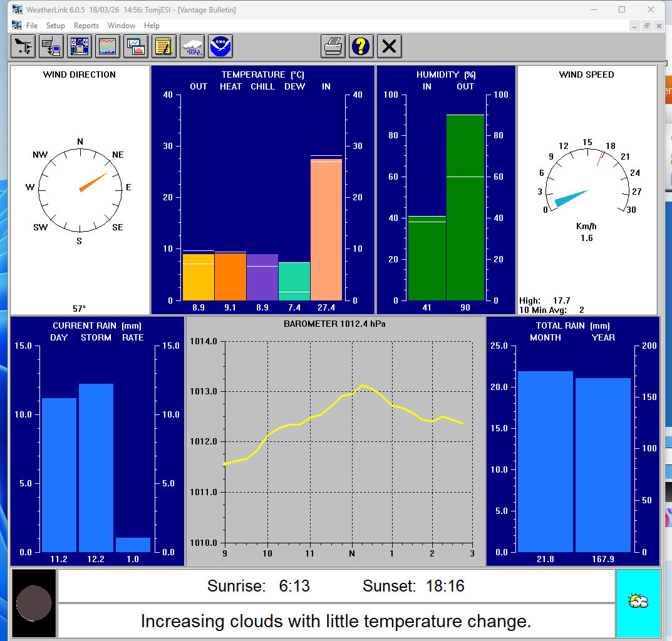Click the moon phase image
Viewport: 672px width, 641px height.
click(x=34, y=603)
